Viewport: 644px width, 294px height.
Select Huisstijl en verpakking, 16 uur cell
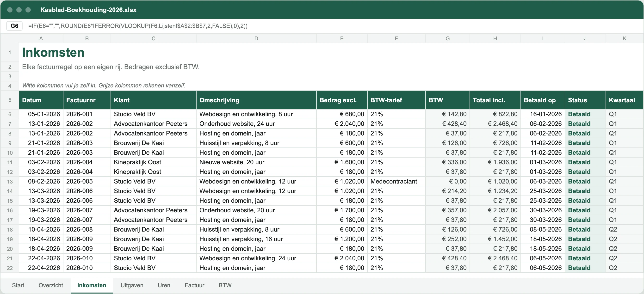pos(256,239)
